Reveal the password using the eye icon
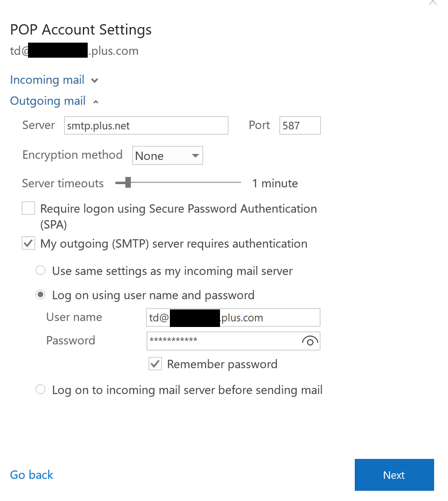Image resolution: width=448 pixels, height=501 pixels. [x=310, y=341]
